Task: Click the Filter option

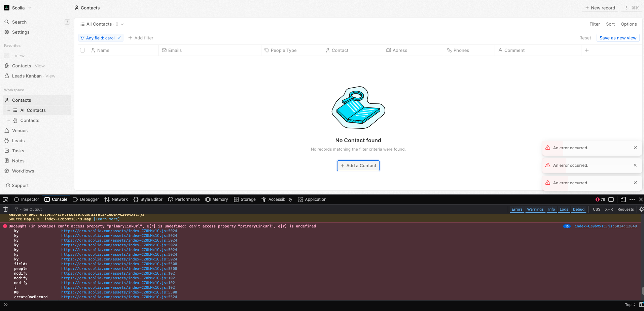Action: pyautogui.click(x=595, y=24)
